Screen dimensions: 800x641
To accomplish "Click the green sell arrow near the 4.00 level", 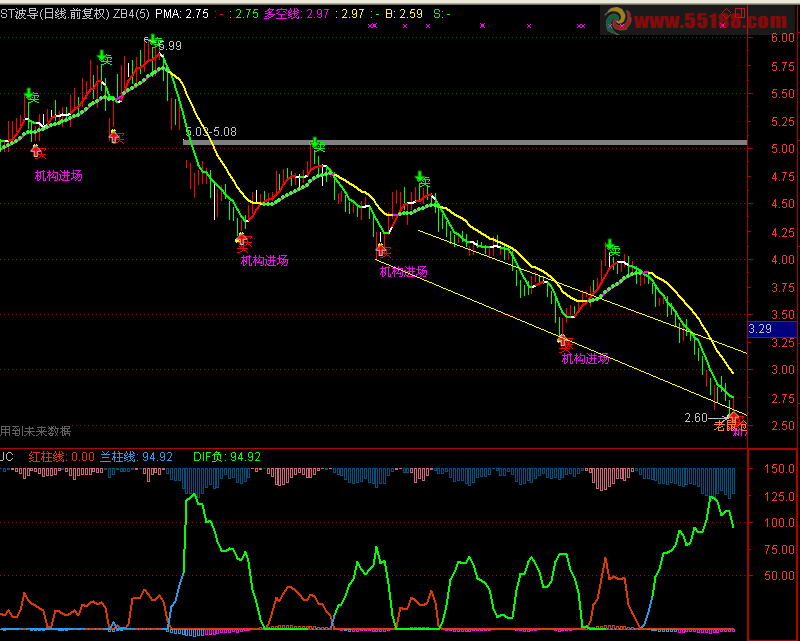I will tap(610, 246).
